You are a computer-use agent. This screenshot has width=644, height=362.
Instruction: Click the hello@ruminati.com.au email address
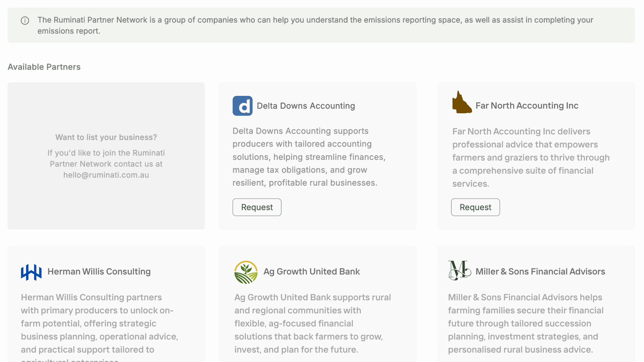pos(106,175)
